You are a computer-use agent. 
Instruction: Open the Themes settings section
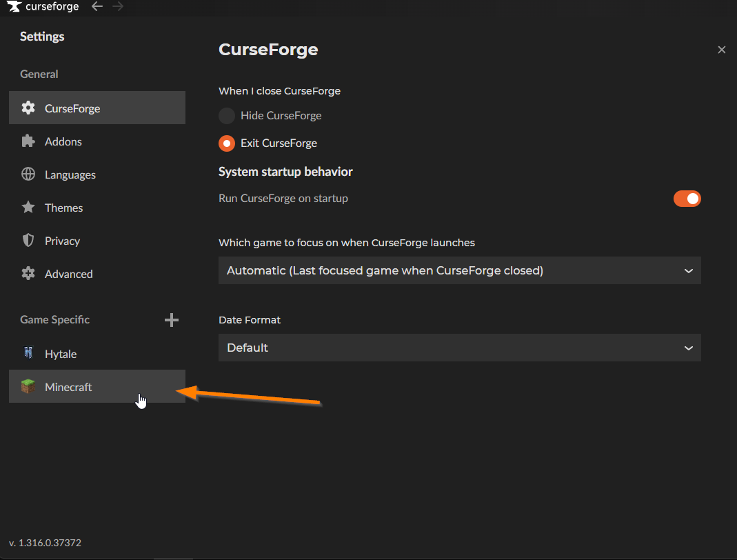coord(97,208)
